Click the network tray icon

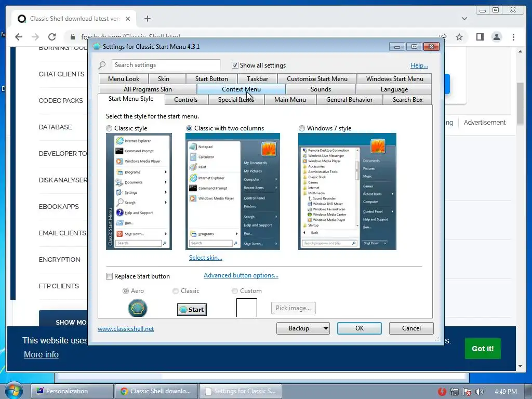click(x=455, y=392)
